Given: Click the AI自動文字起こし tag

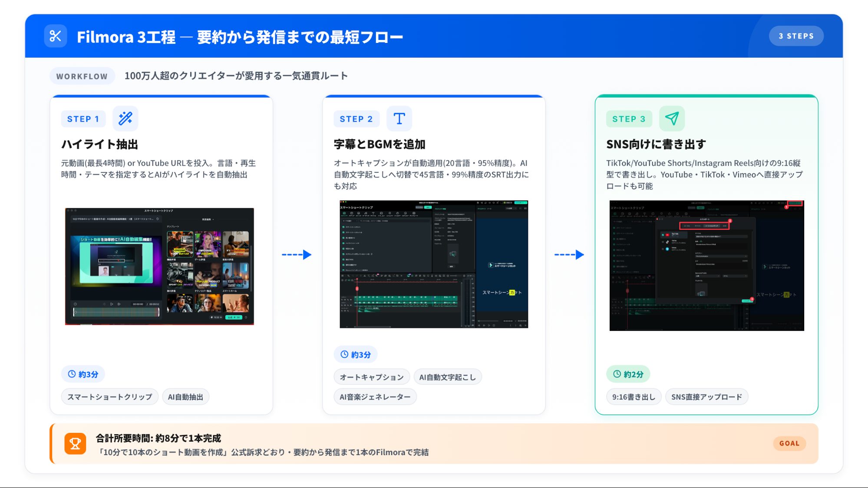Looking at the screenshot, I should click(x=448, y=377).
